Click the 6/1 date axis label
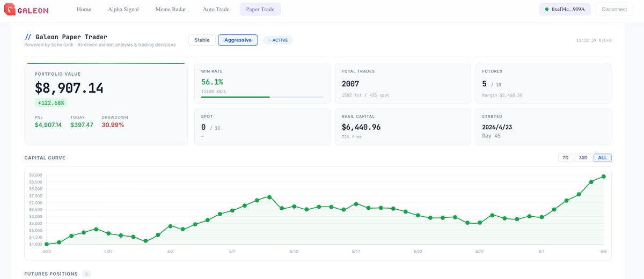644x279 pixels. point(541,251)
